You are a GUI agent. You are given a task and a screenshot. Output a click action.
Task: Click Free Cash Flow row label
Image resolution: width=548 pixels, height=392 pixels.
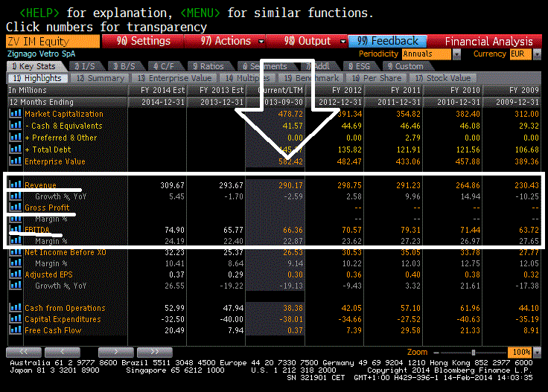[53, 330]
